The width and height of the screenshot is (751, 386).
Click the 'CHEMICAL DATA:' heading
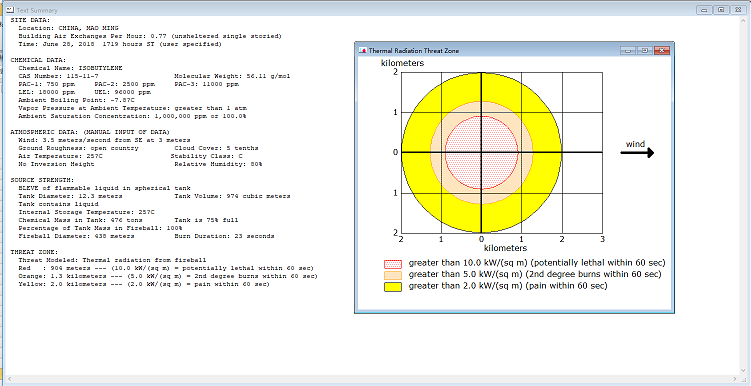tap(38, 60)
